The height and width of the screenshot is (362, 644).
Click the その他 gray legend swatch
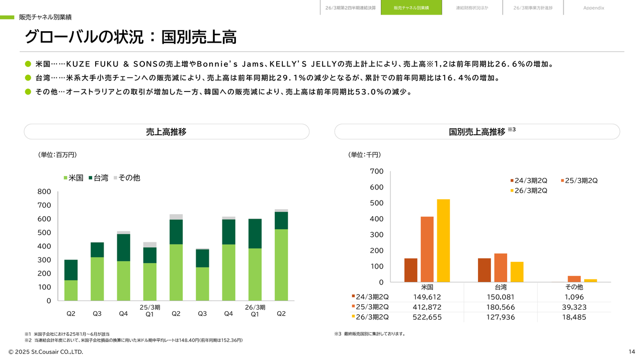tap(115, 178)
